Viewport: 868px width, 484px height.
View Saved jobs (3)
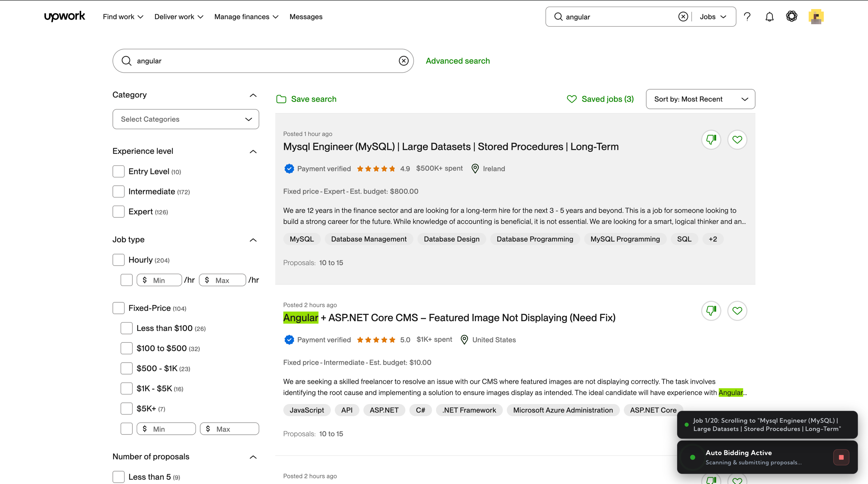[x=607, y=99]
